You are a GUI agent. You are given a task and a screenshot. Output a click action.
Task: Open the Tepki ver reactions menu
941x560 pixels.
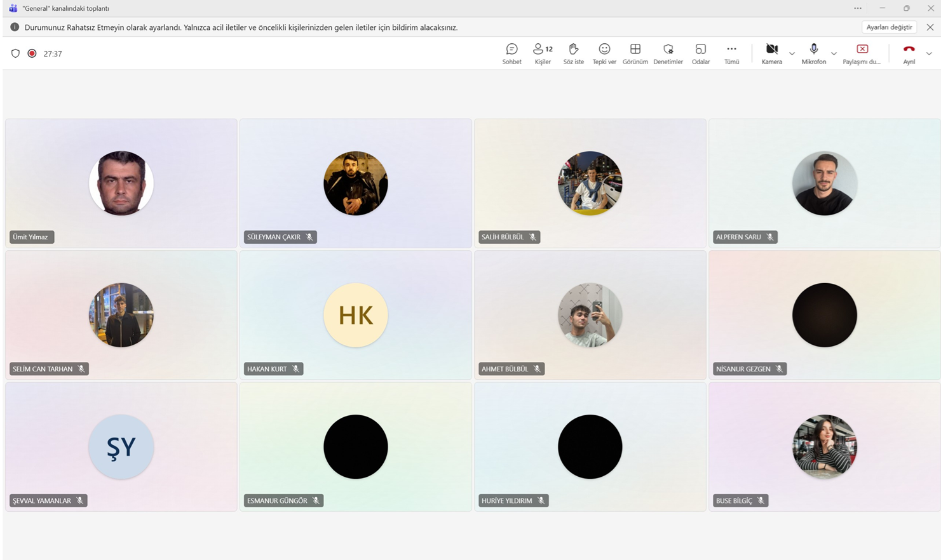click(x=604, y=54)
